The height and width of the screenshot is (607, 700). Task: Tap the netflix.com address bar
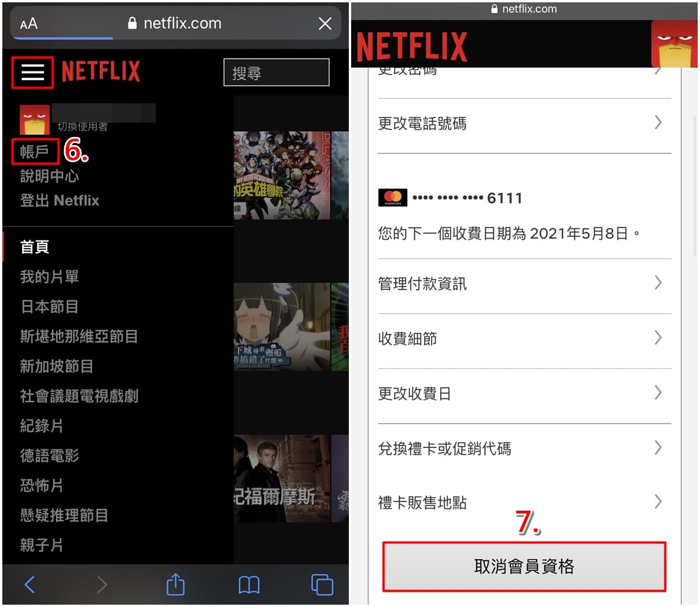[176, 23]
